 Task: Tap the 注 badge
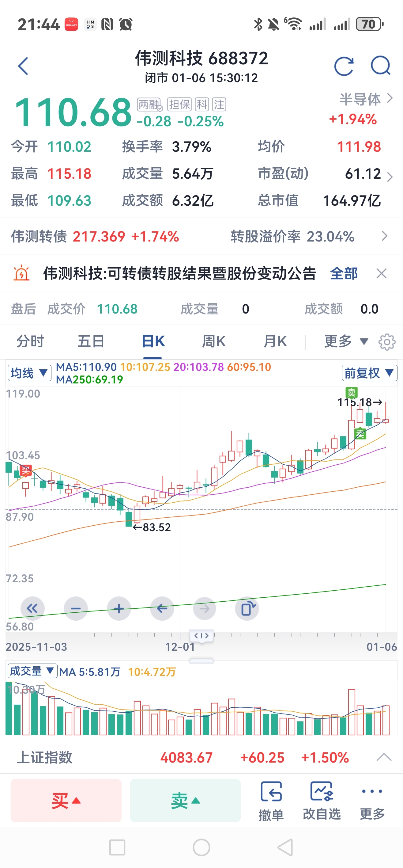pos(219,105)
